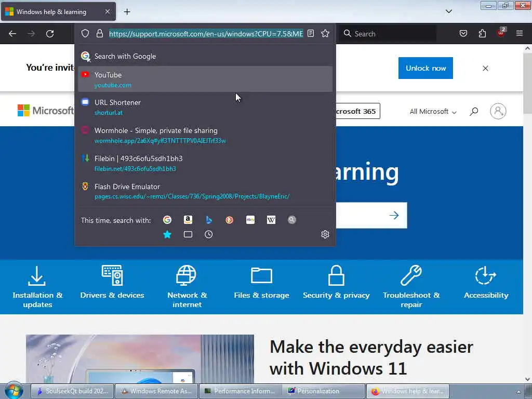Go back with the browser back arrow
This screenshot has width=532, height=399.
pos(12,34)
